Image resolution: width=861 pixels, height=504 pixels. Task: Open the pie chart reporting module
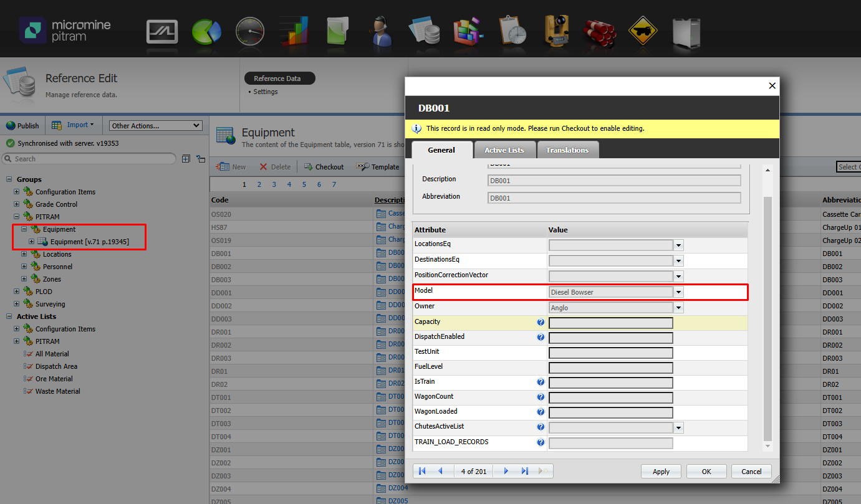coord(206,31)
